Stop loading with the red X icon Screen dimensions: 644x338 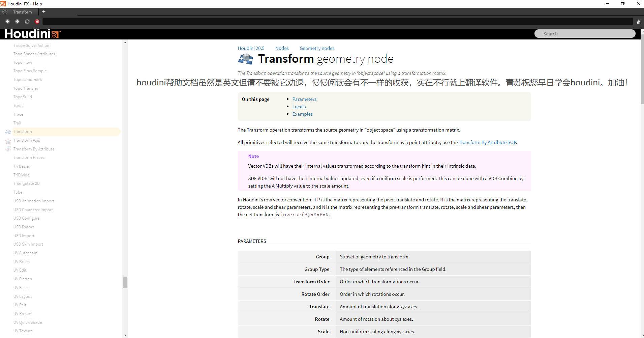pyautogui.click(x=37, y=21)
